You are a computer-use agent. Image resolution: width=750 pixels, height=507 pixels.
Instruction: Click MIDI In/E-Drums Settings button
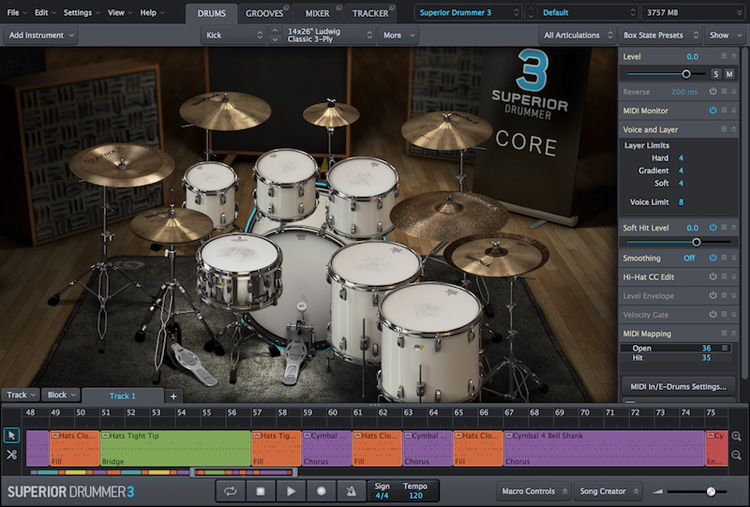click(678, 386)
